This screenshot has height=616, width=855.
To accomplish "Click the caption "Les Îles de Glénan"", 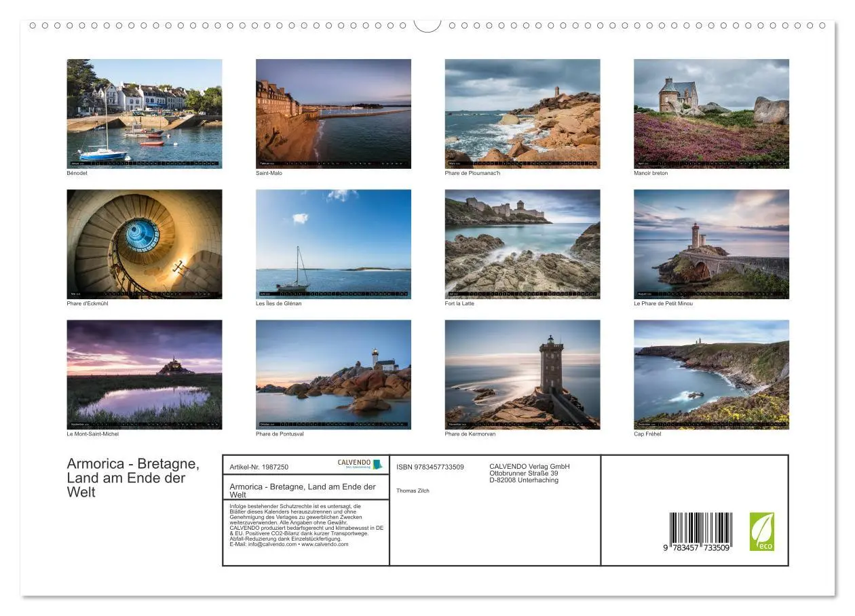I will (x=278, y=303).
